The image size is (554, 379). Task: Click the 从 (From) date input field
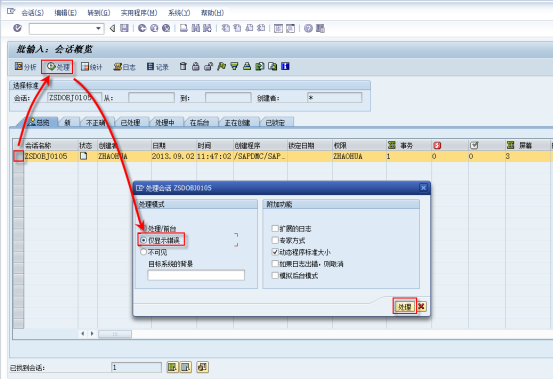(x=151, y=97)
